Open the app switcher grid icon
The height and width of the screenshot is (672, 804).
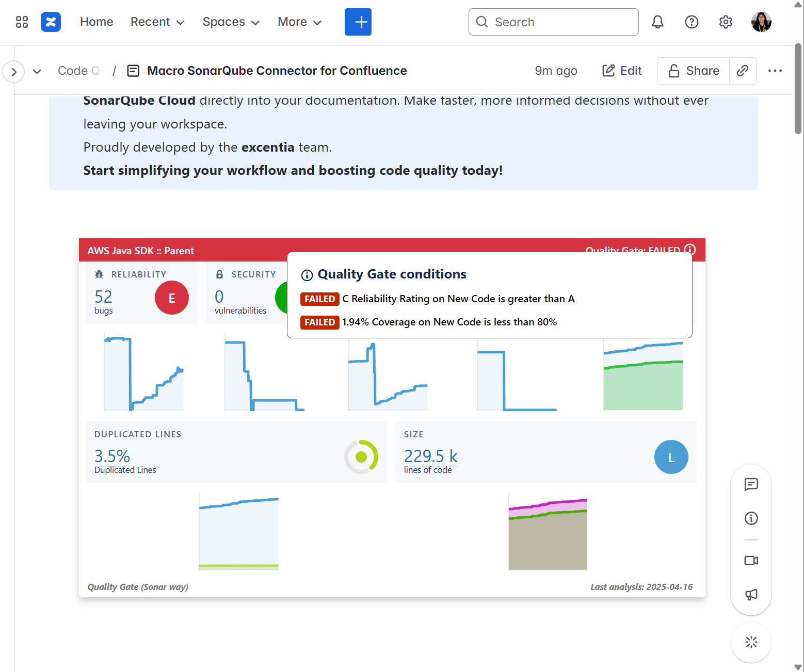(21, 22)
